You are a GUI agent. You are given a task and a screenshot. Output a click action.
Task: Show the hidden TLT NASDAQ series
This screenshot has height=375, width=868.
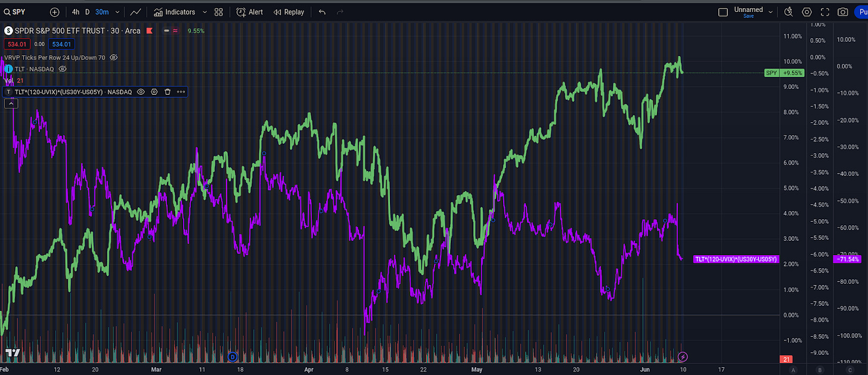coord(62,69)
